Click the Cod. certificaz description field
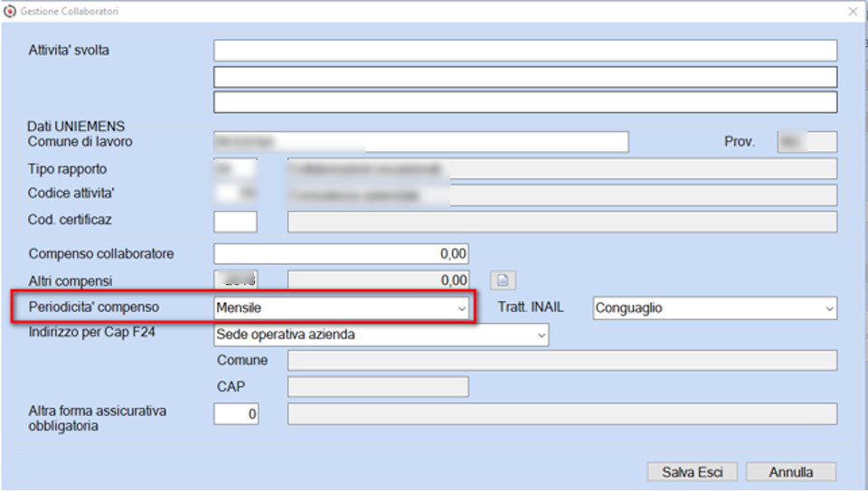868x492 pixels. click(562, 222)
